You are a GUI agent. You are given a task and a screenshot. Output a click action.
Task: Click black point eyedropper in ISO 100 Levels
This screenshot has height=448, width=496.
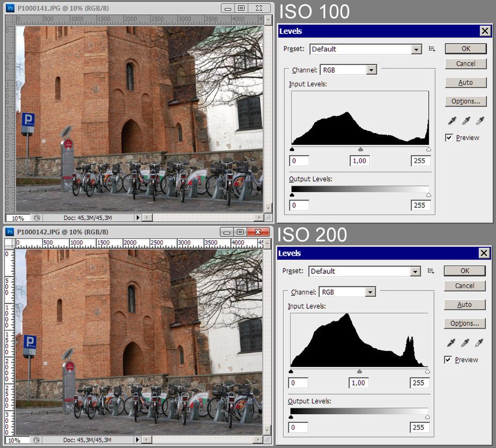coord(453,120)
